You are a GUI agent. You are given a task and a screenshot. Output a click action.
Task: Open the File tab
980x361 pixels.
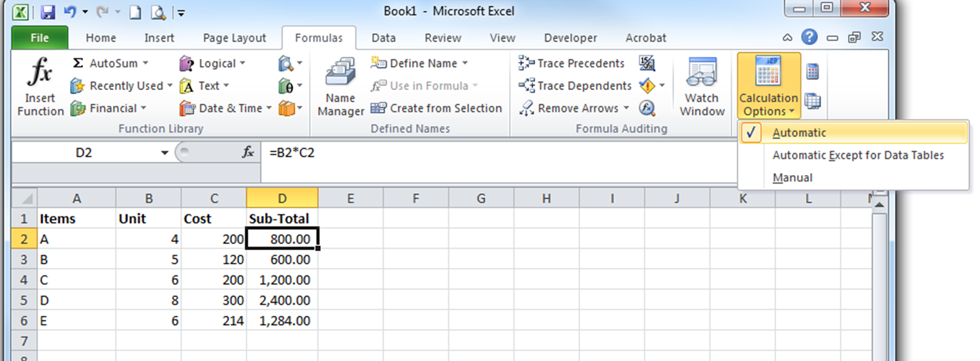(x=40, y=38)
